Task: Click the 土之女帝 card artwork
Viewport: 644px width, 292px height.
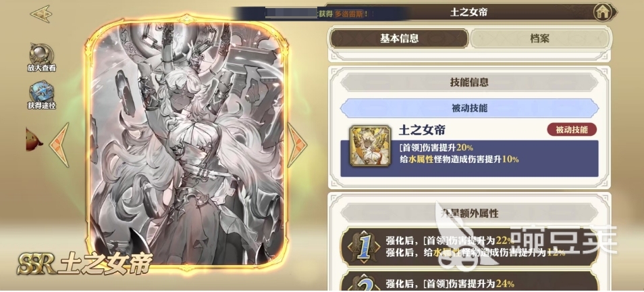Action: 187,143
